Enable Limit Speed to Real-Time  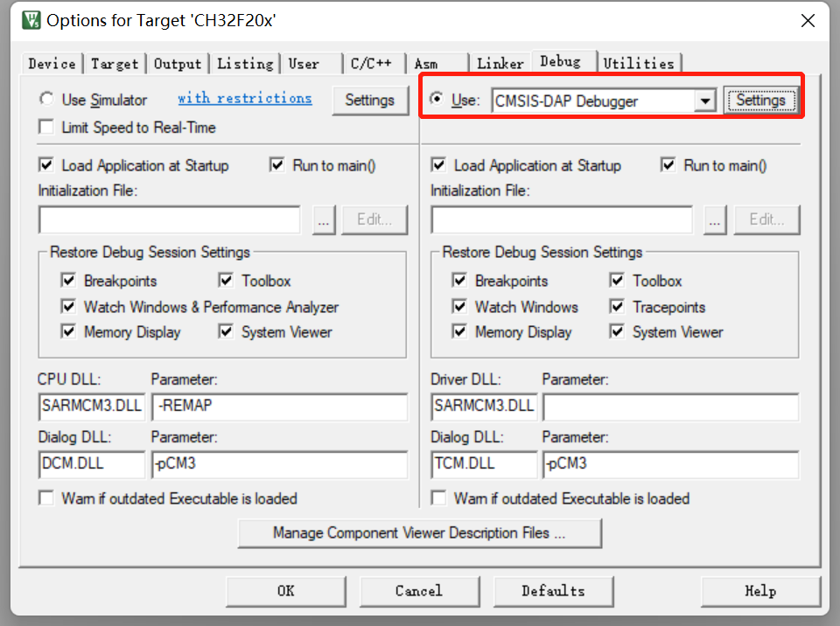tap(46, 128)
